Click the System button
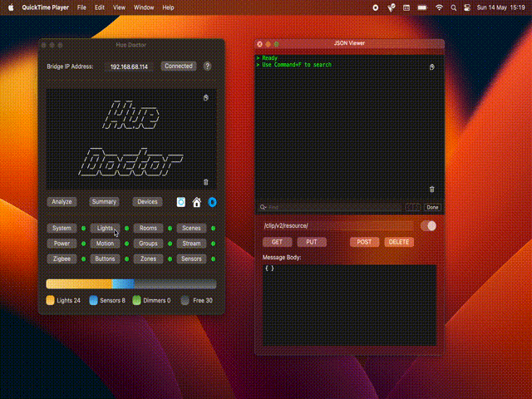Screen dimensions: 532x399 click(x=62, y=228)
